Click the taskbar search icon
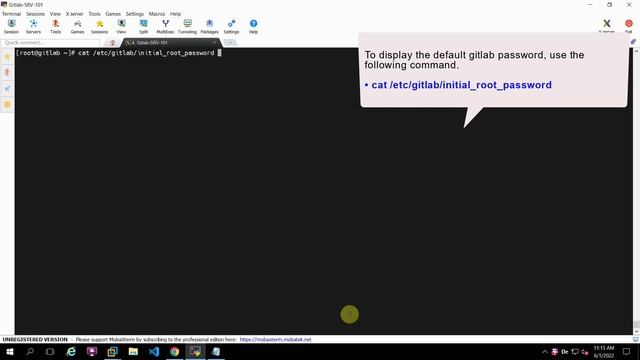This screenshot has width=640, height=360. point(30,351)
